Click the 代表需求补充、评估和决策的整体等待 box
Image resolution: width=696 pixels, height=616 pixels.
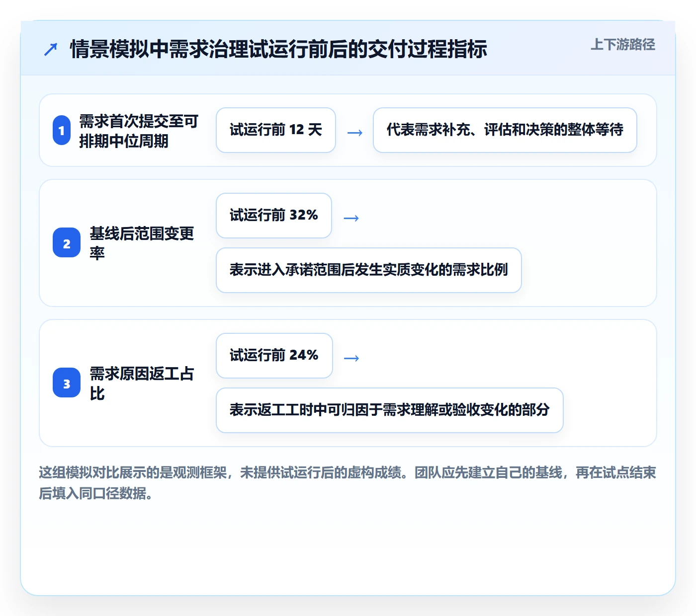(505, 130)
